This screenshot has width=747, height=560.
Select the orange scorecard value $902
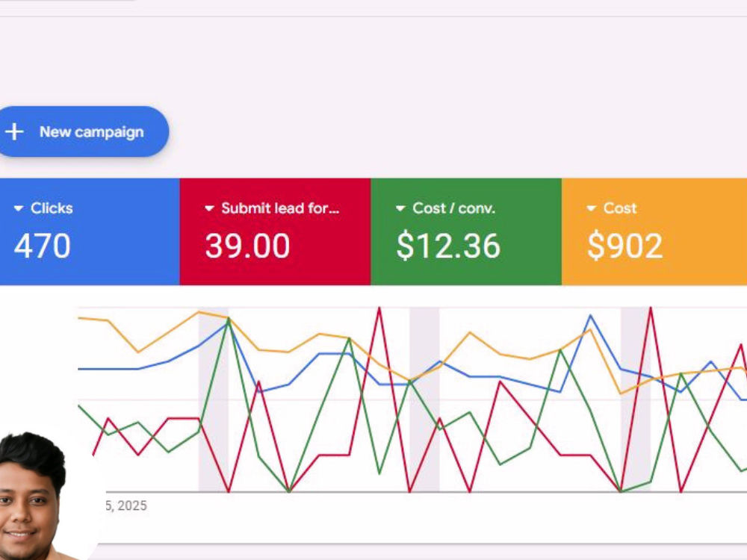(624, 246)
